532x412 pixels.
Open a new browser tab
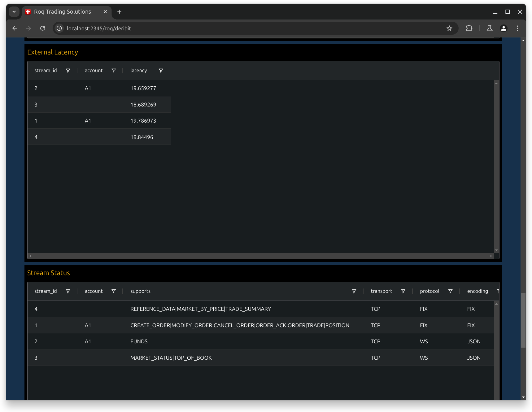pos(119,12)
